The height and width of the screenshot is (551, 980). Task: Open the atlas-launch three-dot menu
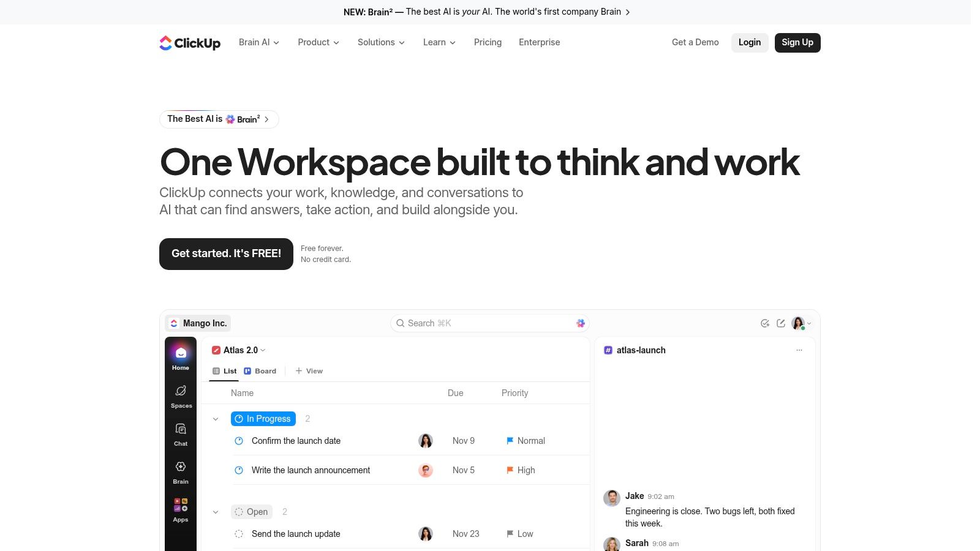pos(799,350)
